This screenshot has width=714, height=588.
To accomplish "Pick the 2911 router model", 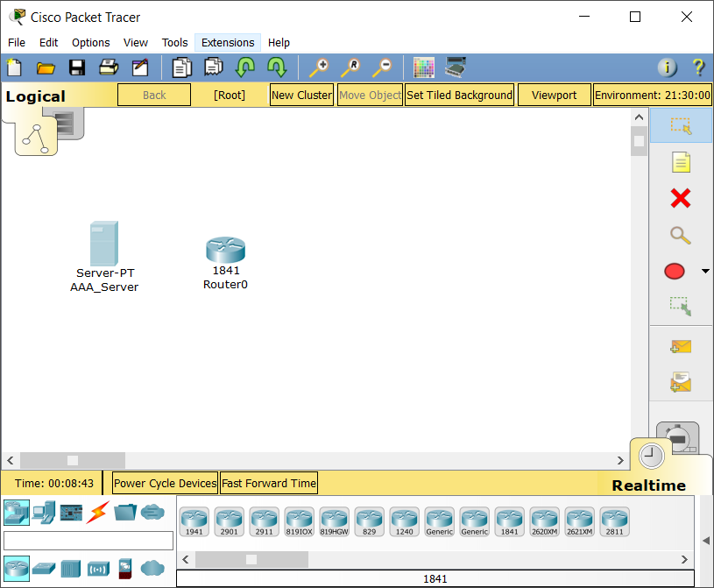I will coord(264,521).
